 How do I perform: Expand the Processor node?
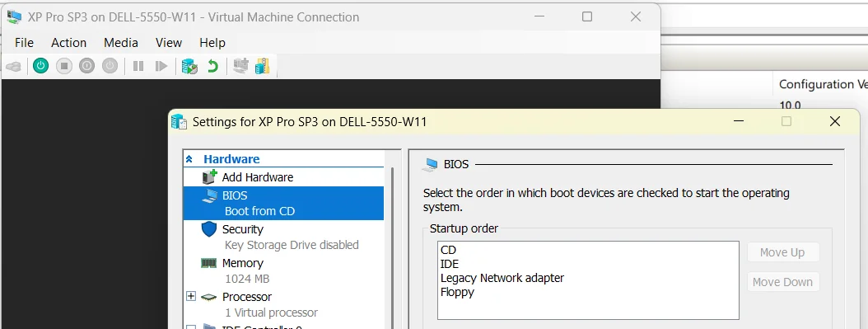pos(191,296)
